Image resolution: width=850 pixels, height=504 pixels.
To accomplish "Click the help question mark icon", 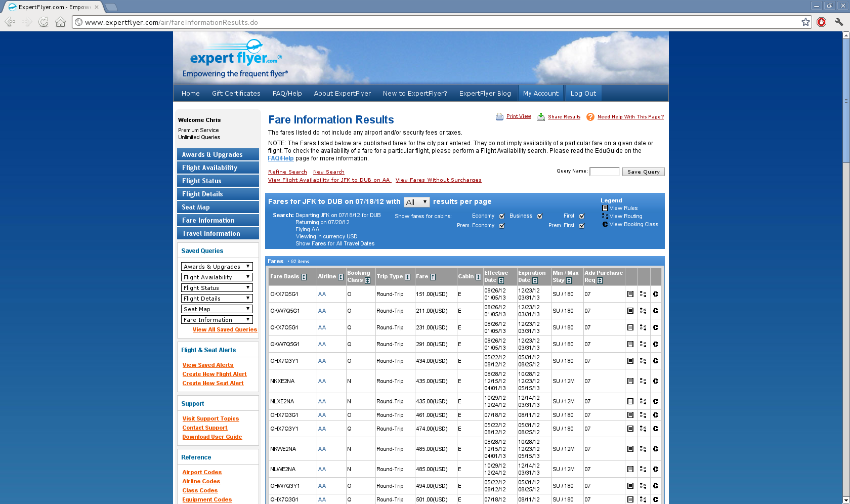I will tap(590, 117).
